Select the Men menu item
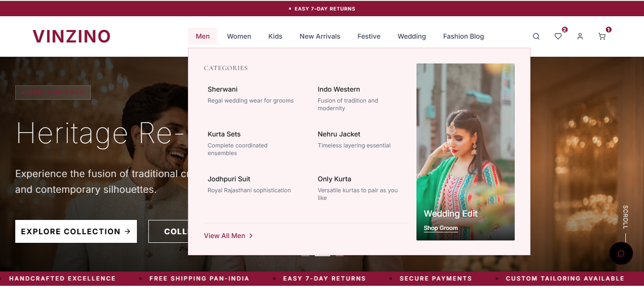Image resolution: width=644 pixels, height=302 pixels. 203,36
